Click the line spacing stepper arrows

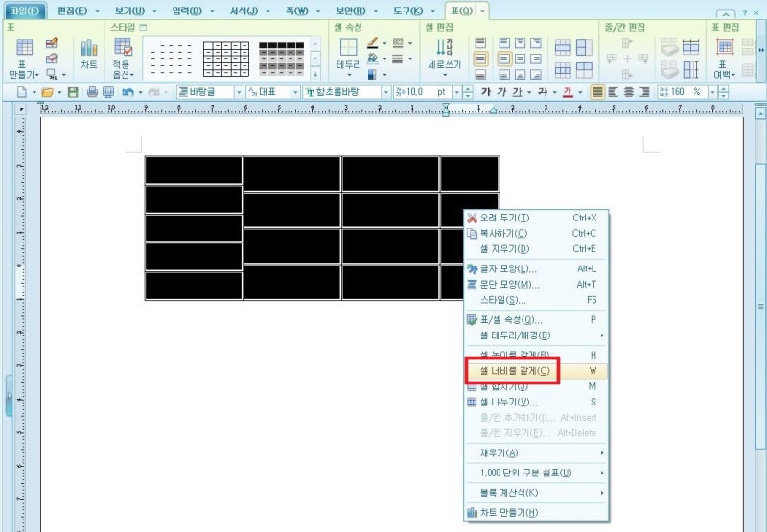724,92
